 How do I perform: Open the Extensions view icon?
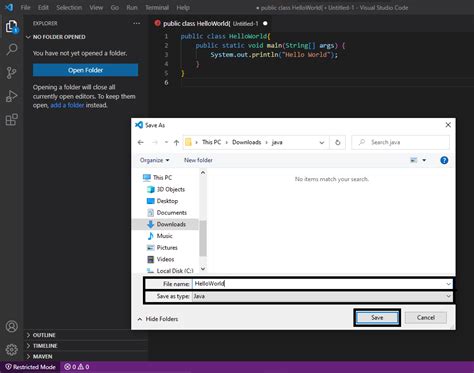(12, 119)
